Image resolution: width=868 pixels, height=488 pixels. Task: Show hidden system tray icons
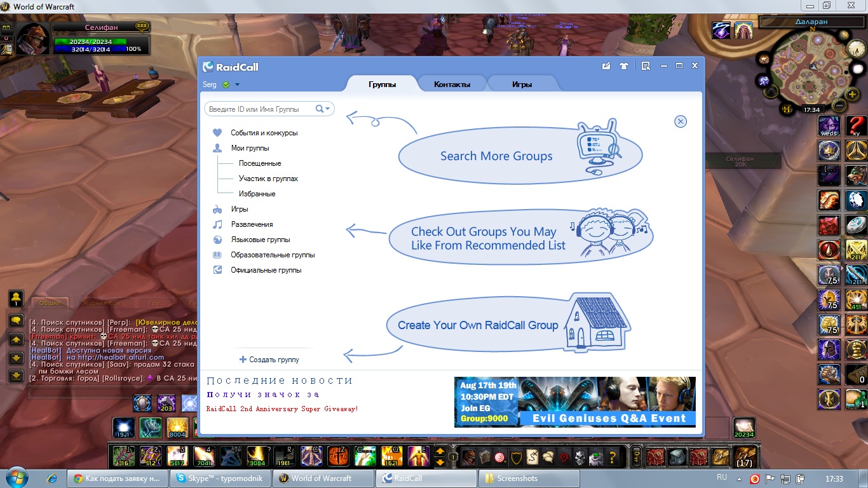(x=740, y=478)
